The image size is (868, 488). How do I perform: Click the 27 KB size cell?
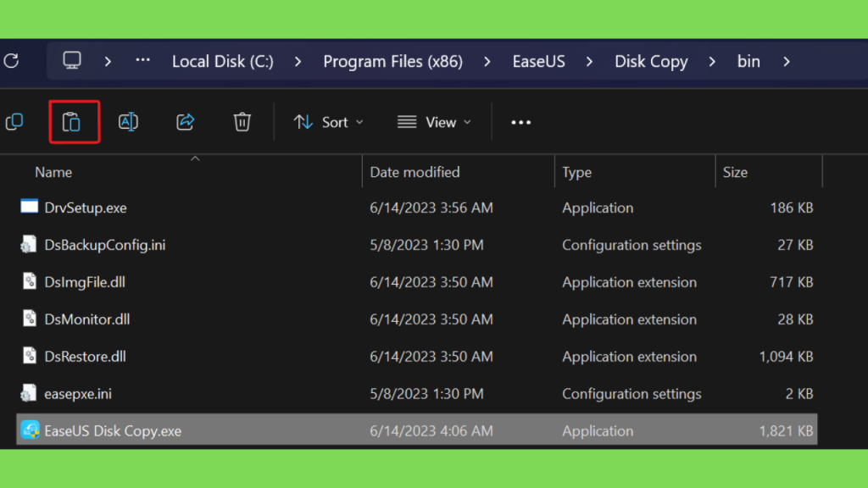point(795,245)
